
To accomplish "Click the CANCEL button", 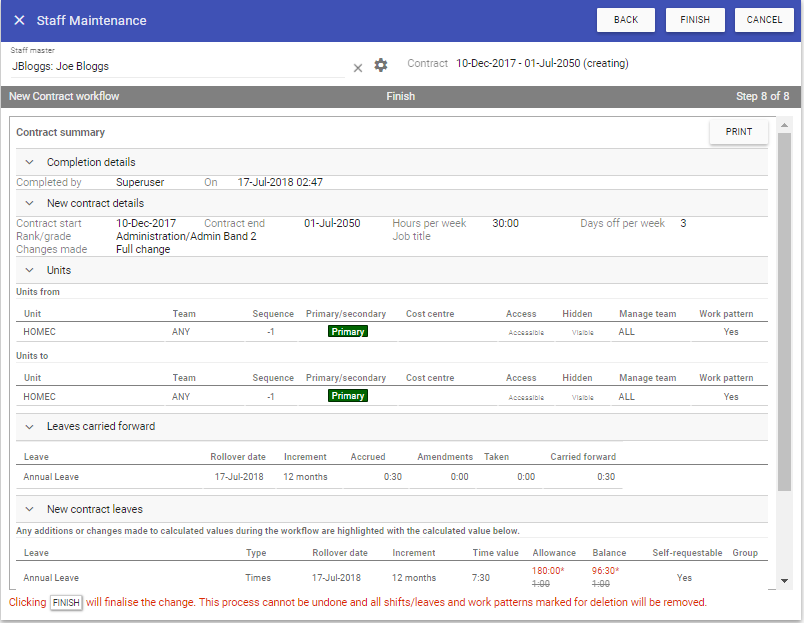I will point(764,20).
